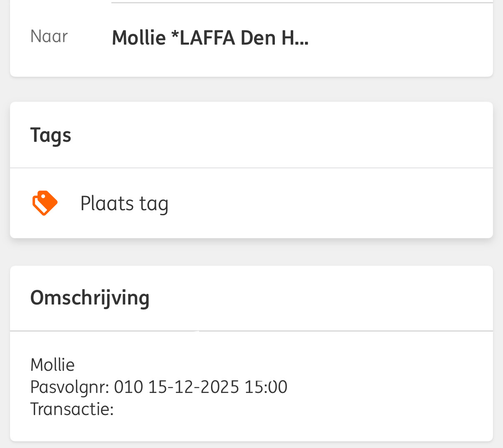Viewport: 503px width, 448px height.
Task: Click the gray gap above the Tags card
Action: point(251,89)
